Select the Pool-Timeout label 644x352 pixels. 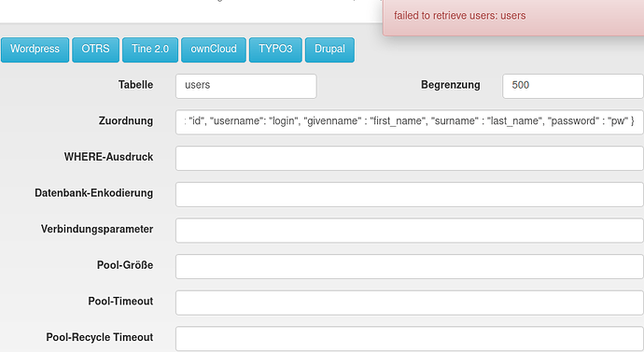tap(120, 301)
